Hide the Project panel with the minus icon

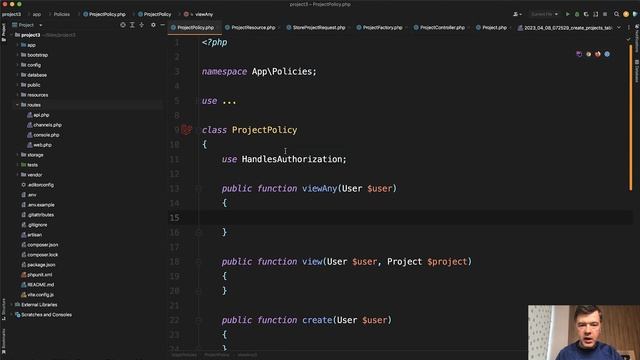(x=162, y=25)
